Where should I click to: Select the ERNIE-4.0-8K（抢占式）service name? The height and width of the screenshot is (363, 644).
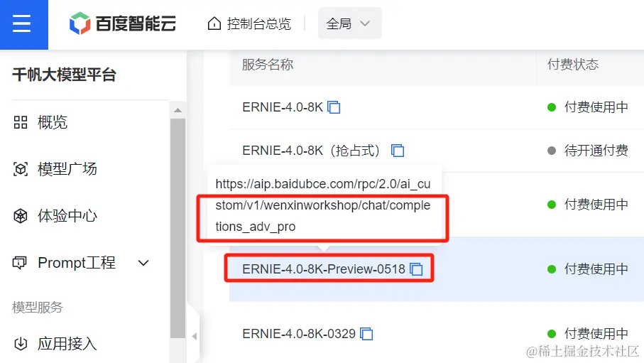(x=311, y=151)
